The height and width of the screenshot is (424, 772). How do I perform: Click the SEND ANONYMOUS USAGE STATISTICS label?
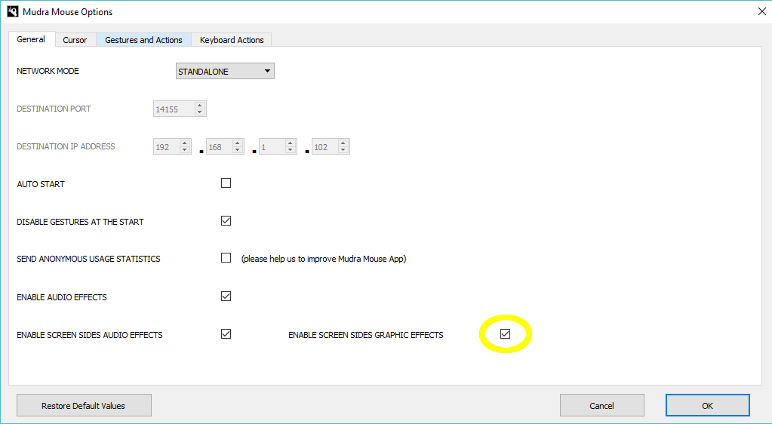(89, 259)
